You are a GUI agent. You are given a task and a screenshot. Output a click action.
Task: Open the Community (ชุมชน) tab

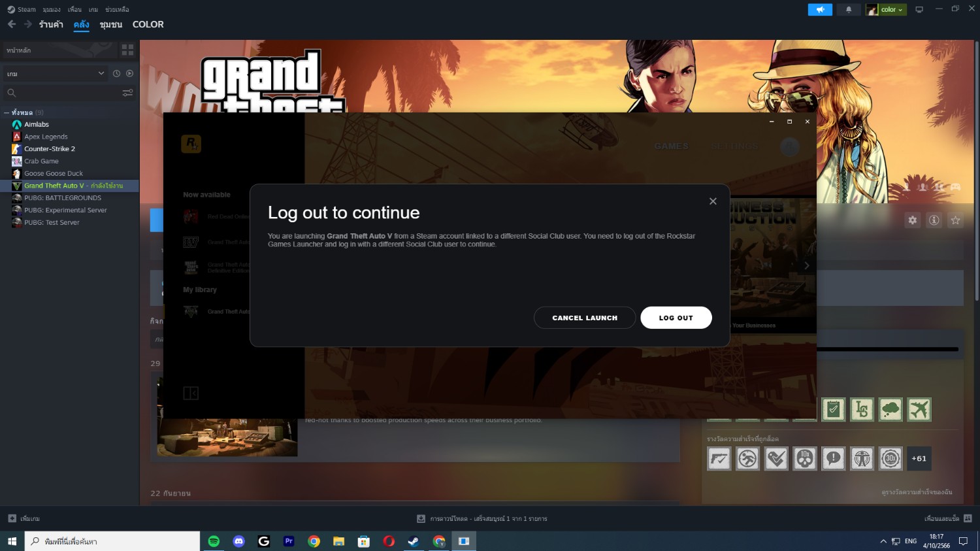click(111, 24)
